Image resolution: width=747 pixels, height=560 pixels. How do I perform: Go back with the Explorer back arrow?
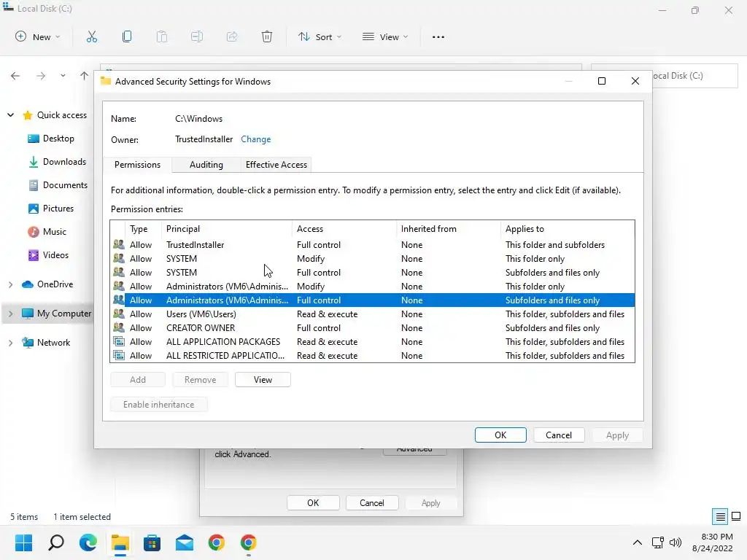(x=15, y=76)
